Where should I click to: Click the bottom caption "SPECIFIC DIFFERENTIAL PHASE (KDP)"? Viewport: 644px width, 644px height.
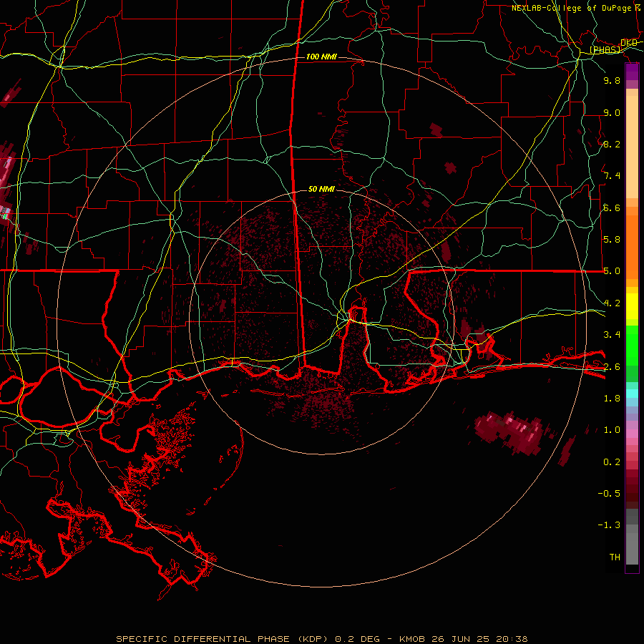(221, 639)
